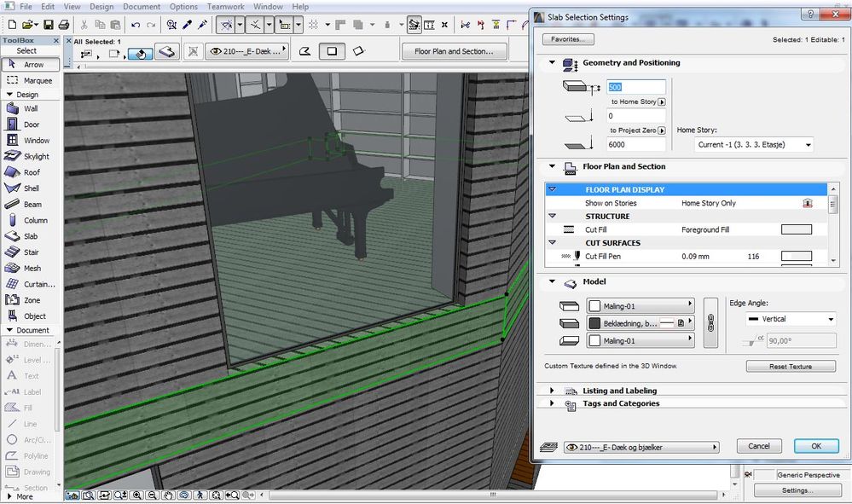Select the Wall tool in ToolBox

click(x=30, y=109)
